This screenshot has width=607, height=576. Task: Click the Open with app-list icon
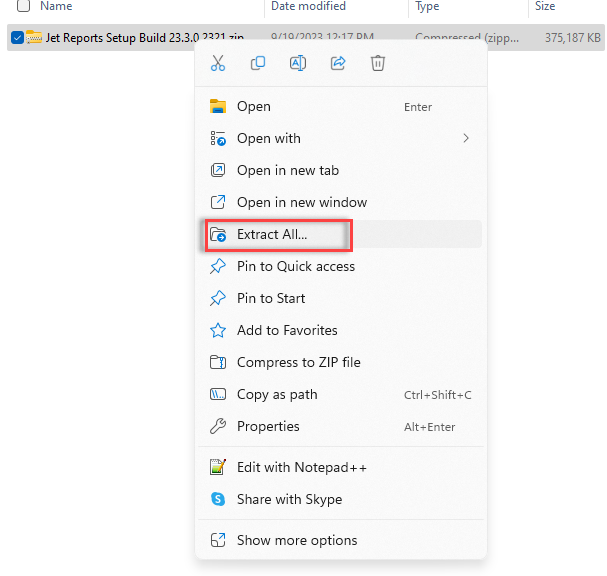pos(218,138)
